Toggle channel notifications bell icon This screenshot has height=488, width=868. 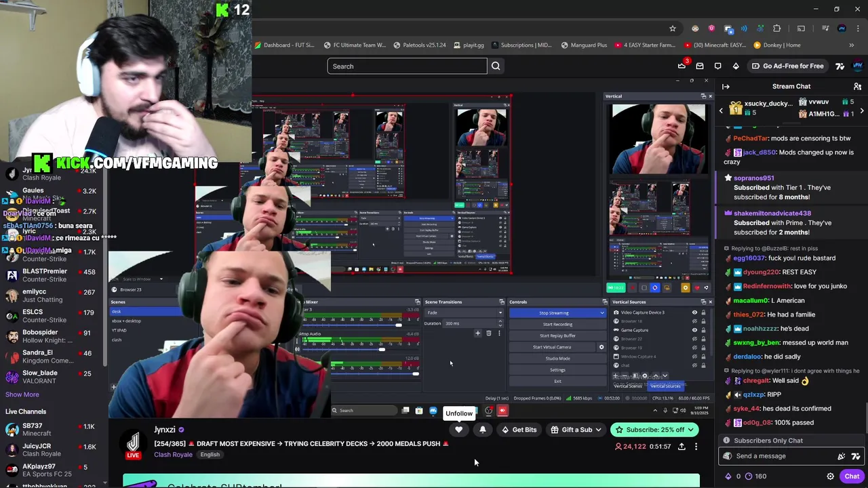(x=483, y=430)
